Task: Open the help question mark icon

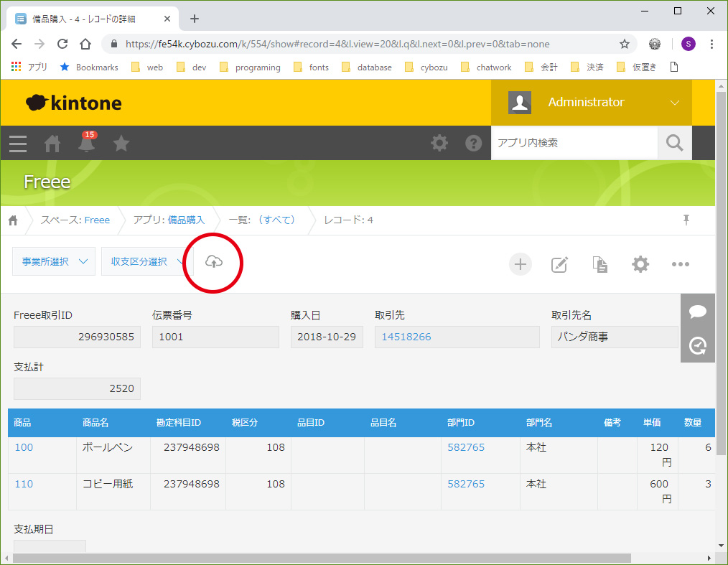Action: [474, 143]
